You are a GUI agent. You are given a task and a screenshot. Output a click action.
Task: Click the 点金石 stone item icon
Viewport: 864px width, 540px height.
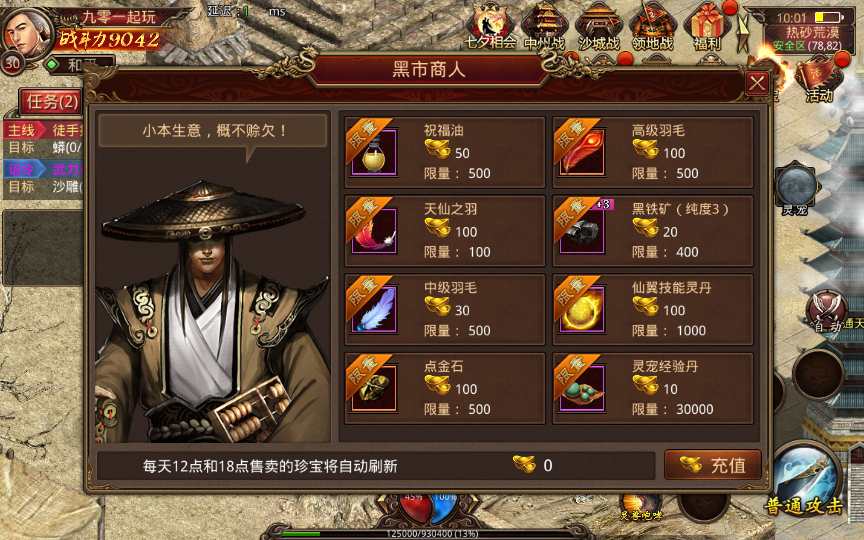pos(374,388)
